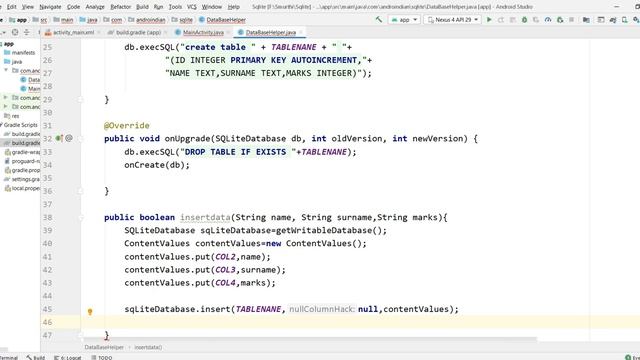The width and height of the screenshot is (640, 360).
Task: Place the cursor on empty line 46
Action: pos(359,322)
